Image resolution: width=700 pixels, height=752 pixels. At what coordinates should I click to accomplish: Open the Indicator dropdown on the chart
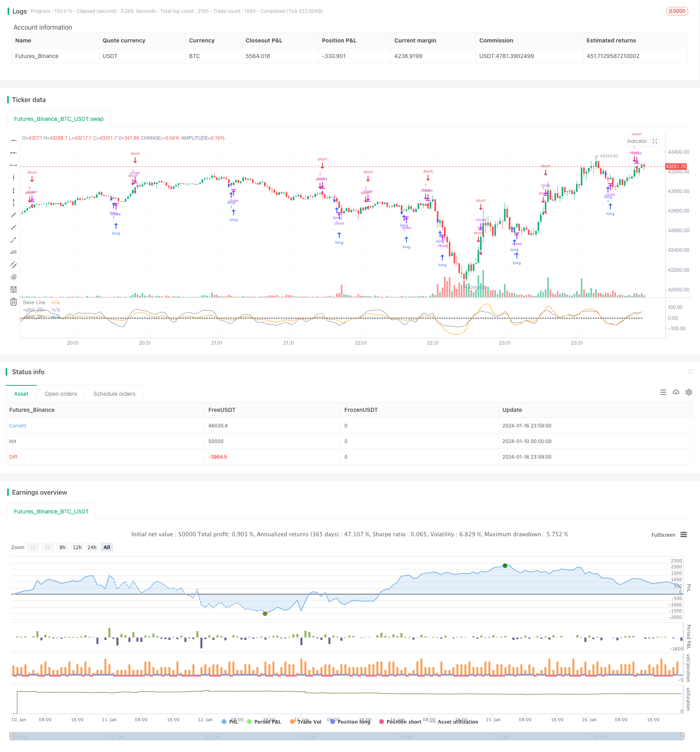tap(637, 141)
